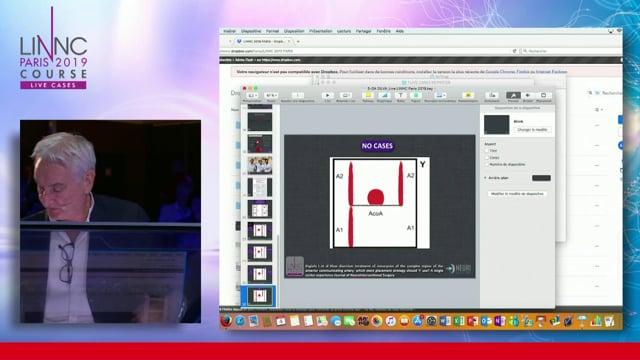Open Microsoft Word from the Dock
The height and width of the screenshot is (360, 640).
445,321
